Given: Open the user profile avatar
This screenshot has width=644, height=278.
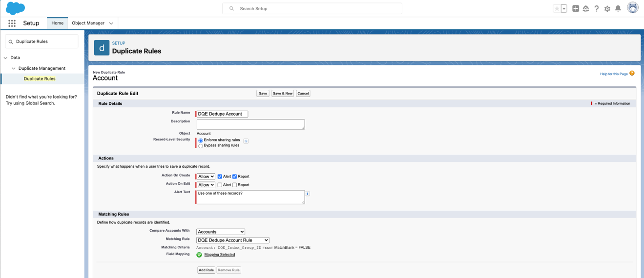Looking at the screenshot, I should [633, 8].
